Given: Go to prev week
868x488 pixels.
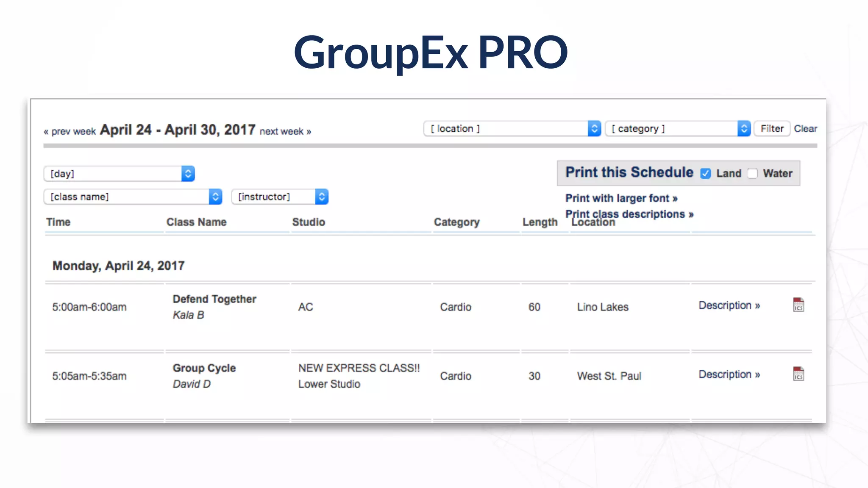Looking at the screenshot, I should (70, 131).
